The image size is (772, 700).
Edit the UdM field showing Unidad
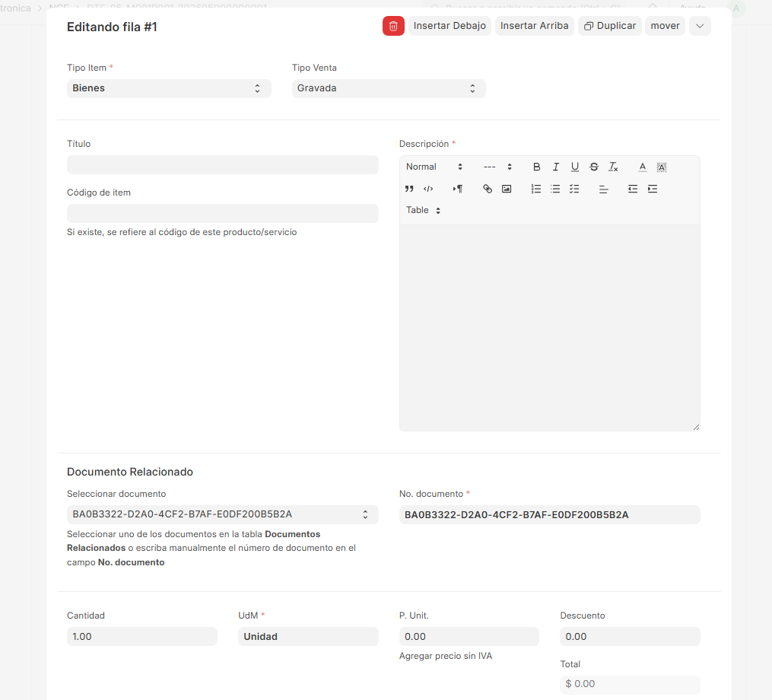pos(308,636)
